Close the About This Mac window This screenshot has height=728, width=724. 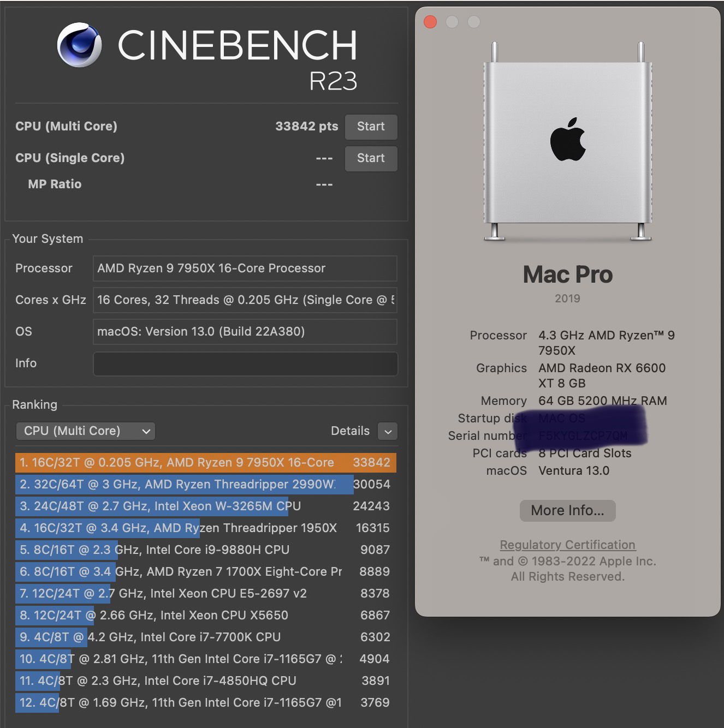point(430,22)
